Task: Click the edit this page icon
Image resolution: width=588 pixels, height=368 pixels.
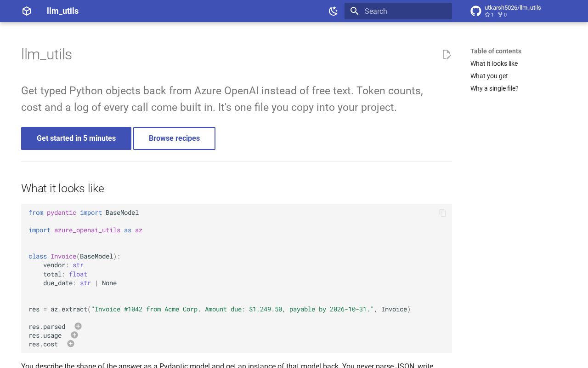Action: click(x=447, y=54)
